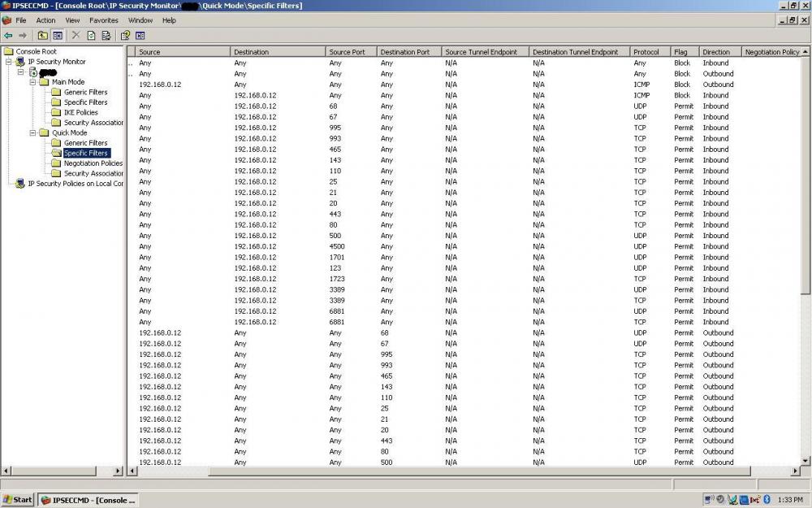Click the Export List toolbar icon

click(106, 36)
